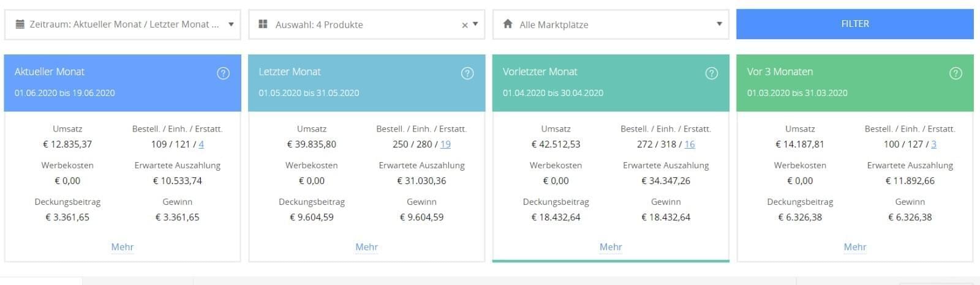Click the grid icon beside Auswahl: 4 Produkte

pos(263,24)
